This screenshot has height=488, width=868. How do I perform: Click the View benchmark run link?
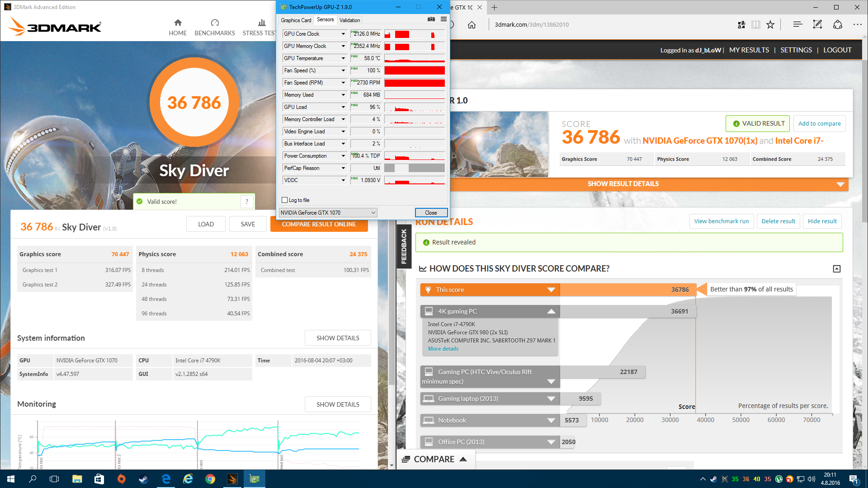point(722,221)
